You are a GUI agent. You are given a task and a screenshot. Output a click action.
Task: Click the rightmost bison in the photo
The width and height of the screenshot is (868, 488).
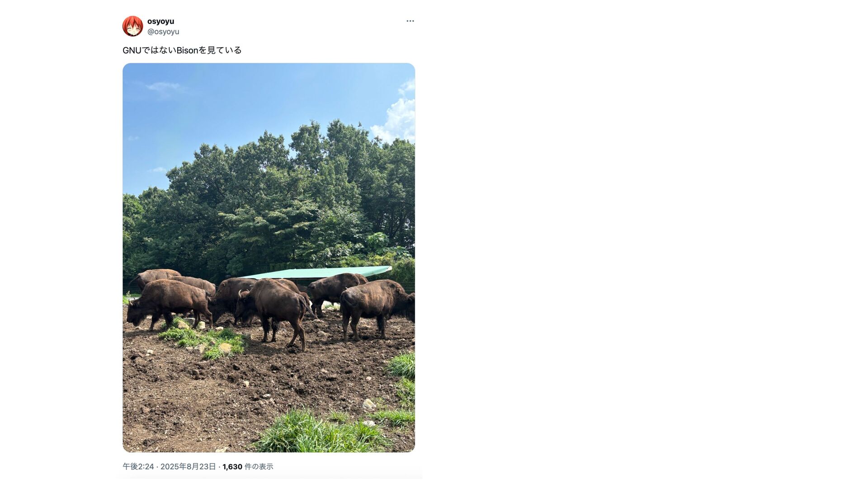click(377, 308)
